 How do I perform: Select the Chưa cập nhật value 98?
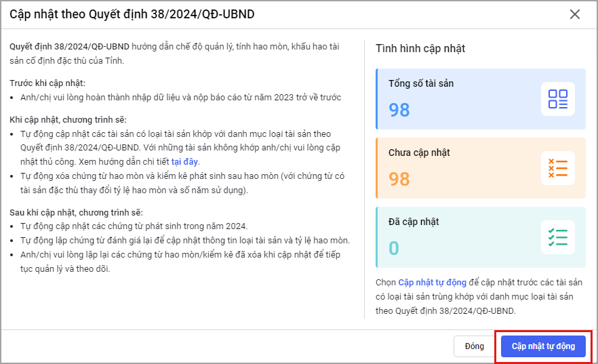[399, 179]
